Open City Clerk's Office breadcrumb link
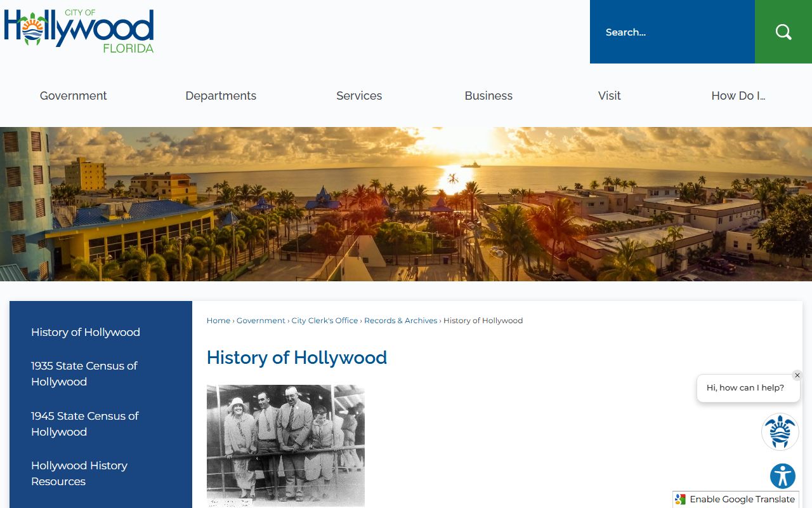The height and width of the screenshot is (508, 812). (x=325, y=321)
